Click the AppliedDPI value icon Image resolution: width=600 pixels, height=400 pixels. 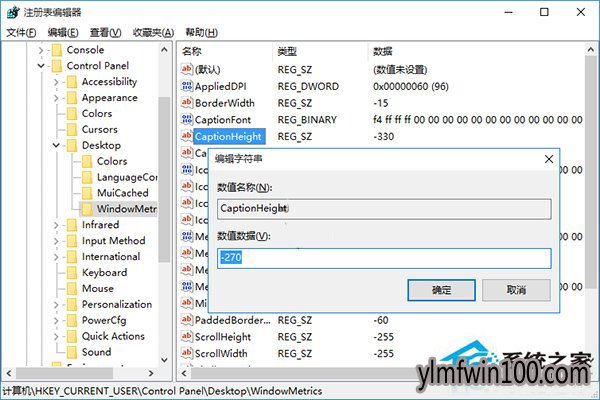coord(187,86)
